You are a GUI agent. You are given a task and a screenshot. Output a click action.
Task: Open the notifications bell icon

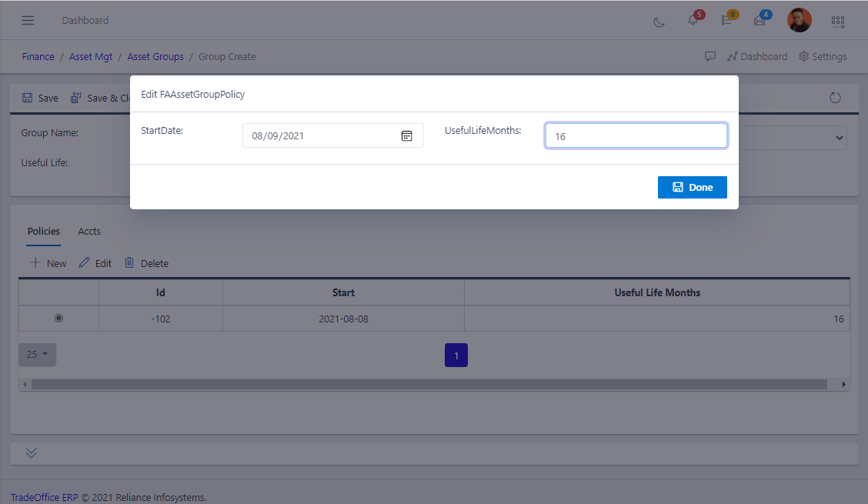[x=693, y=21]
